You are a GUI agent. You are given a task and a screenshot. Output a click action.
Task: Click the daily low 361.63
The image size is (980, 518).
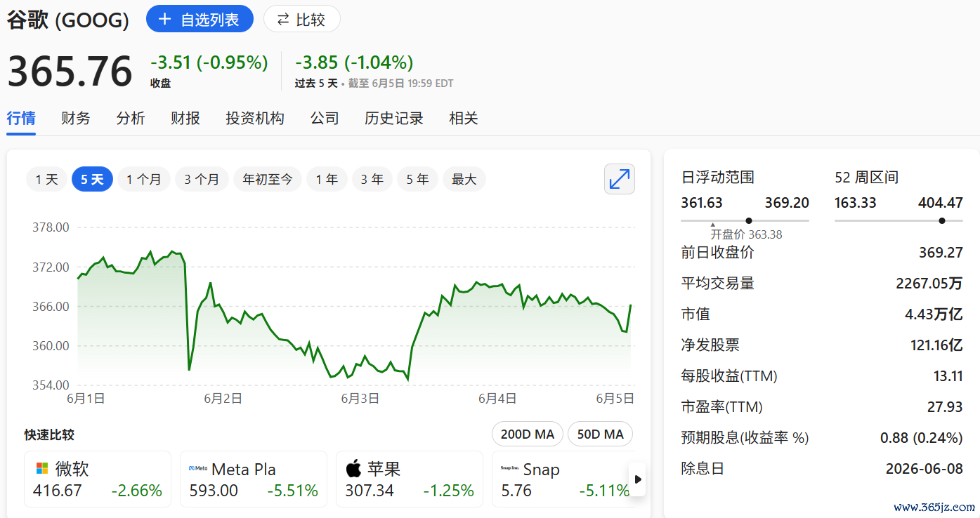click(702, 203)
